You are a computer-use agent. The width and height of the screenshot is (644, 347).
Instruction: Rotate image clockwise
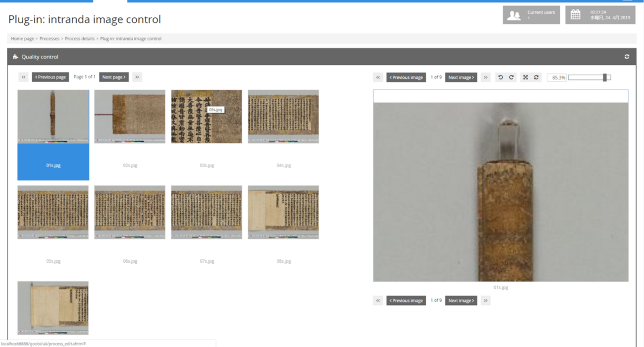[511, 77]
